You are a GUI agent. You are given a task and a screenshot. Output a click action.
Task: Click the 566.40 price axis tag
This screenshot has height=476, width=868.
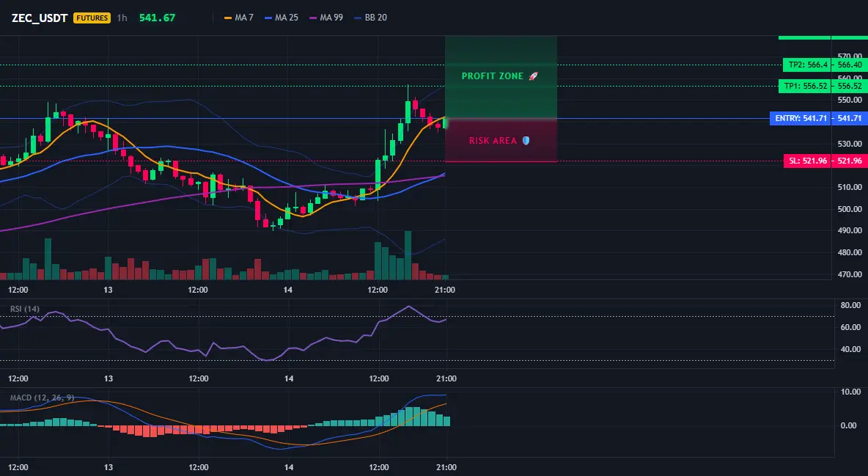click(x=850, y=65)
